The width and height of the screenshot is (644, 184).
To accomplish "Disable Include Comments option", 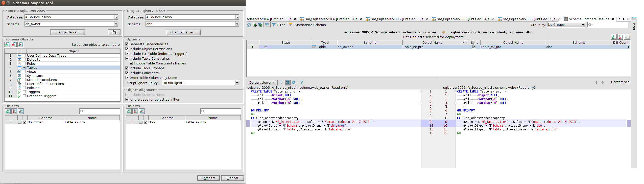I will coord(127,73).
